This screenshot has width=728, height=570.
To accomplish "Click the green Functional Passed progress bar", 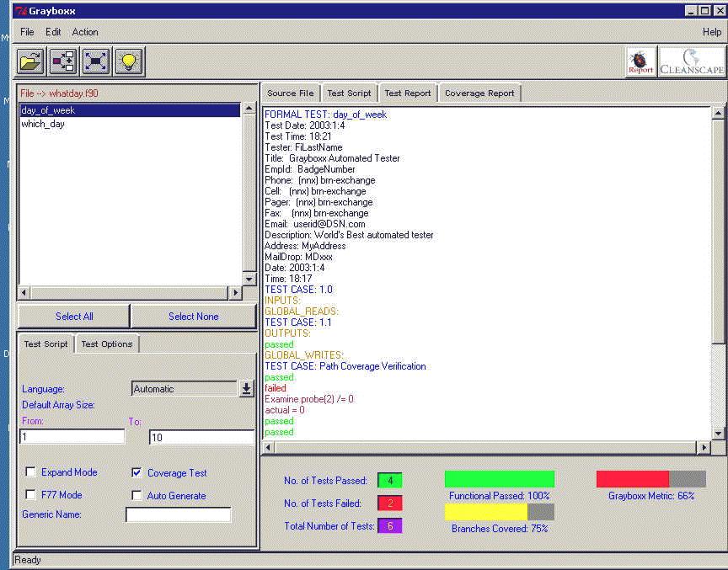I will tap(500, 478).
